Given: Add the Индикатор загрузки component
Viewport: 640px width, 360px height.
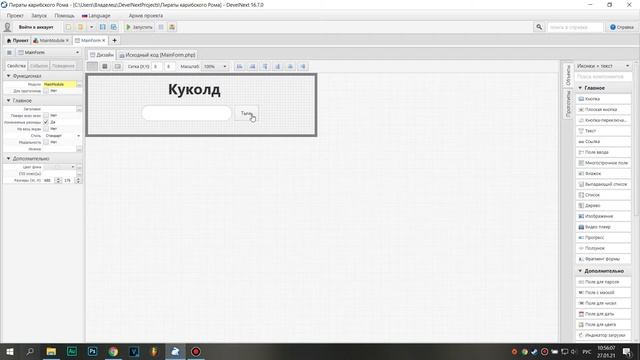Looking at the screenshot, I should click(603, 335).
